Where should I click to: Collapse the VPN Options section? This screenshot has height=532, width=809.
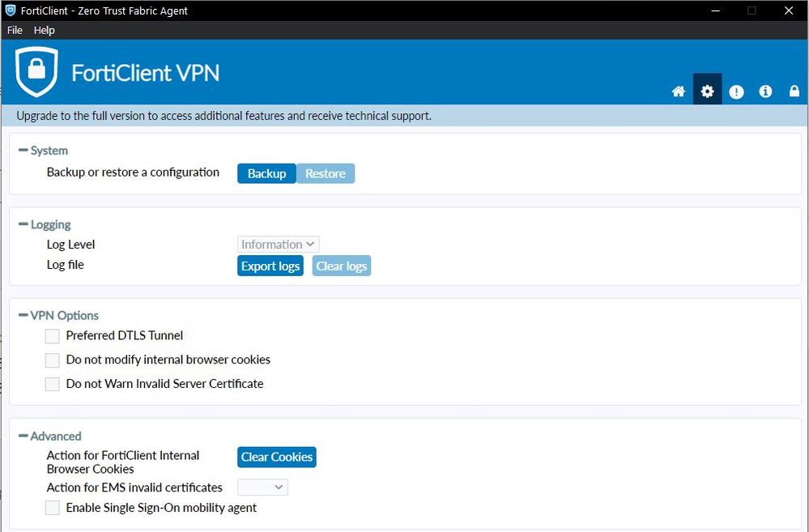[x=23, y=316]
